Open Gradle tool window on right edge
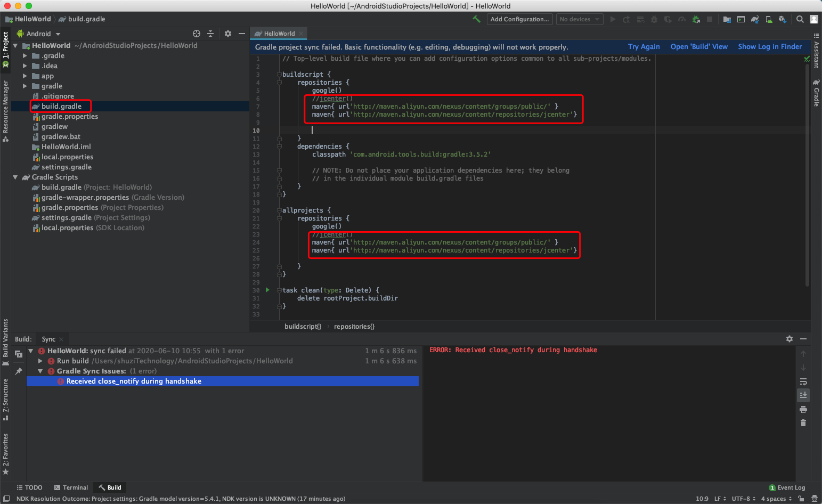The height and width of the screenshot is (504, 822). pos(816,93)
